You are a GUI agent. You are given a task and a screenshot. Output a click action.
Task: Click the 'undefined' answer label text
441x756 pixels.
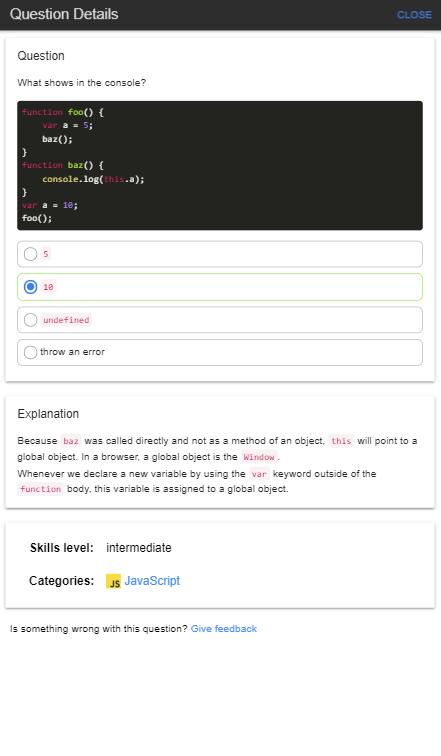pyautogui.click(x=66, y=320)
